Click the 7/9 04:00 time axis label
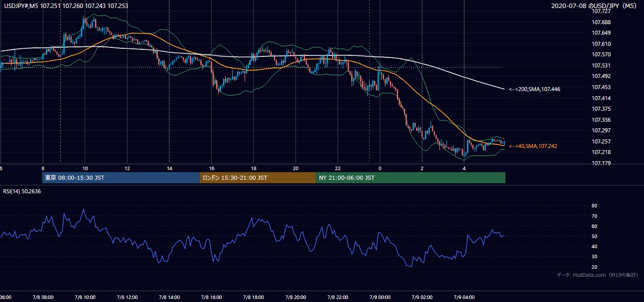644x302 pixels. [464, 297]
